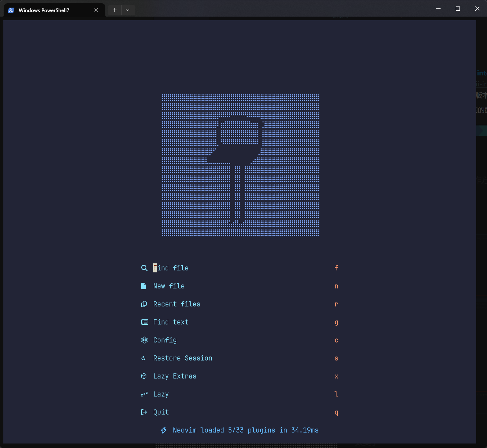The image size is (487, 448).
Task: Click the zzz icon beside Lazy
Action: [x=144, y=394]
